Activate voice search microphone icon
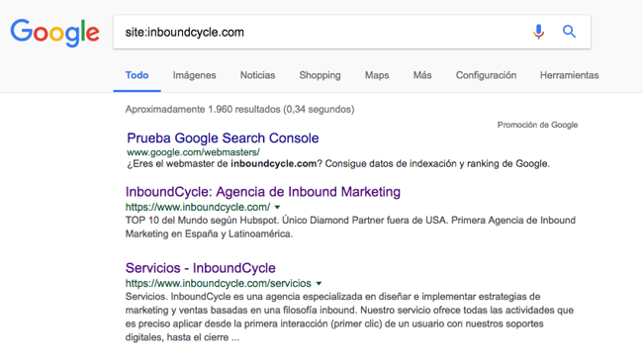643x364 pixels. (x=538, y=32)
